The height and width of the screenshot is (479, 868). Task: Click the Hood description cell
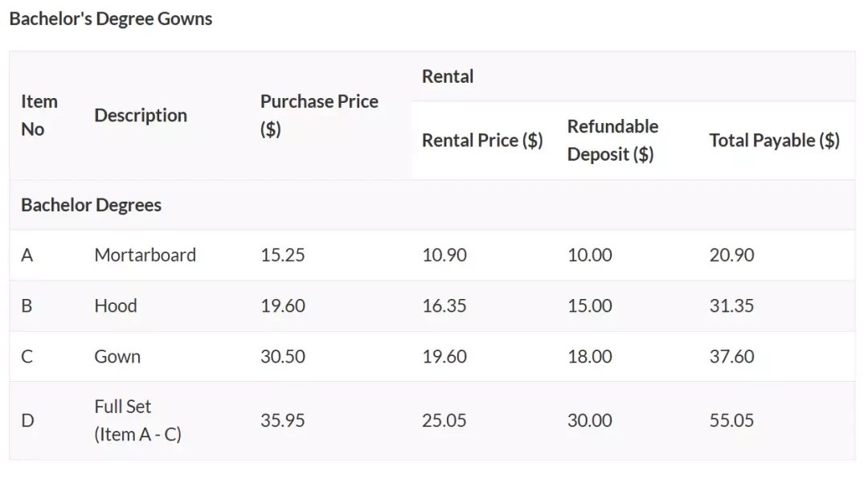[115, 305]
